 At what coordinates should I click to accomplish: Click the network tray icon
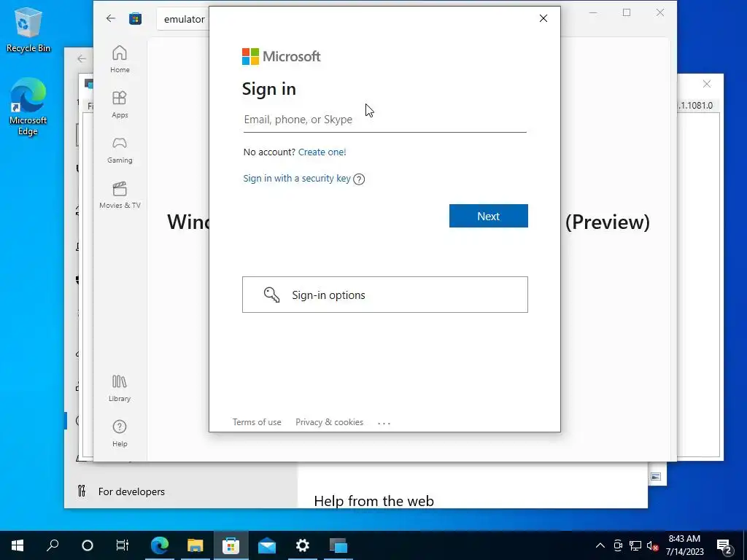point(635,545)
